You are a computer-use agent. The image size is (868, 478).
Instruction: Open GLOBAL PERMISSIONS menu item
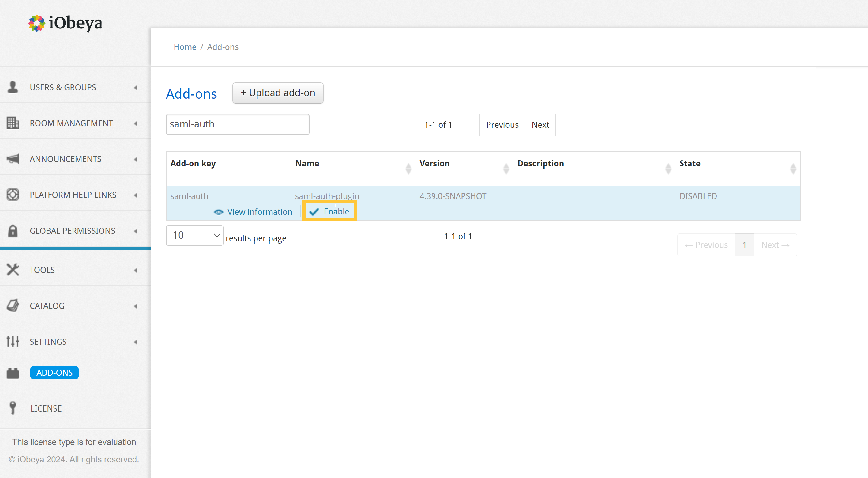click(x=73, y=231)
